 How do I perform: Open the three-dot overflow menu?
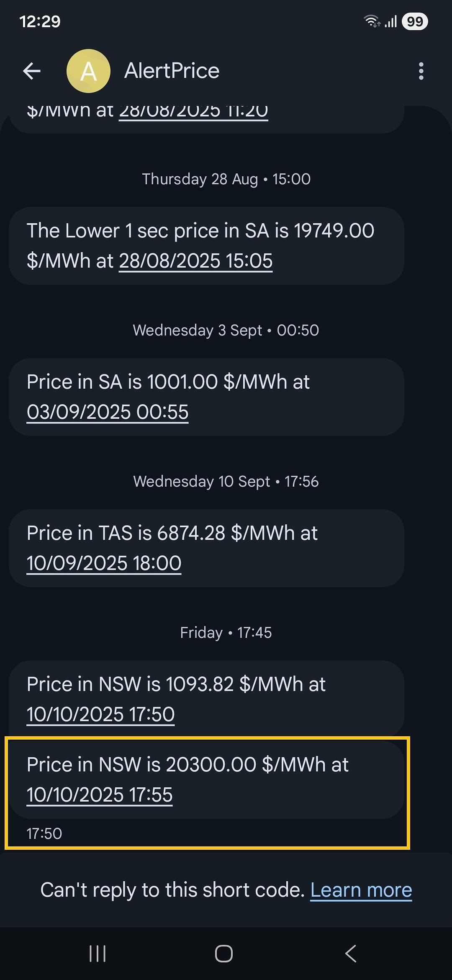coord(421,71)
